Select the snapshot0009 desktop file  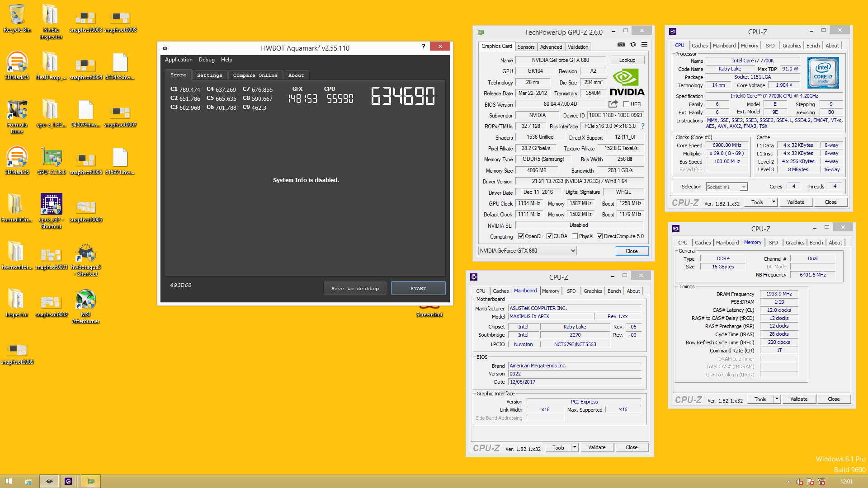(17, 354)
